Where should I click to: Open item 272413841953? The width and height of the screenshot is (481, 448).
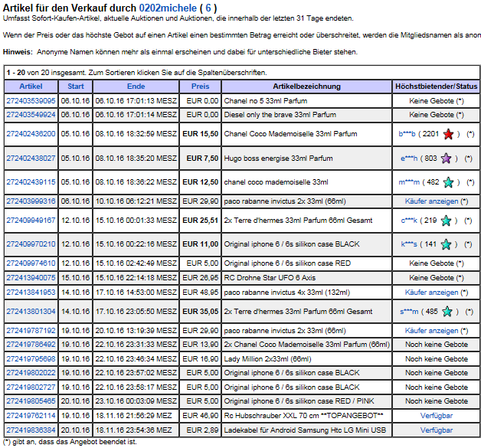coord(31,293)
